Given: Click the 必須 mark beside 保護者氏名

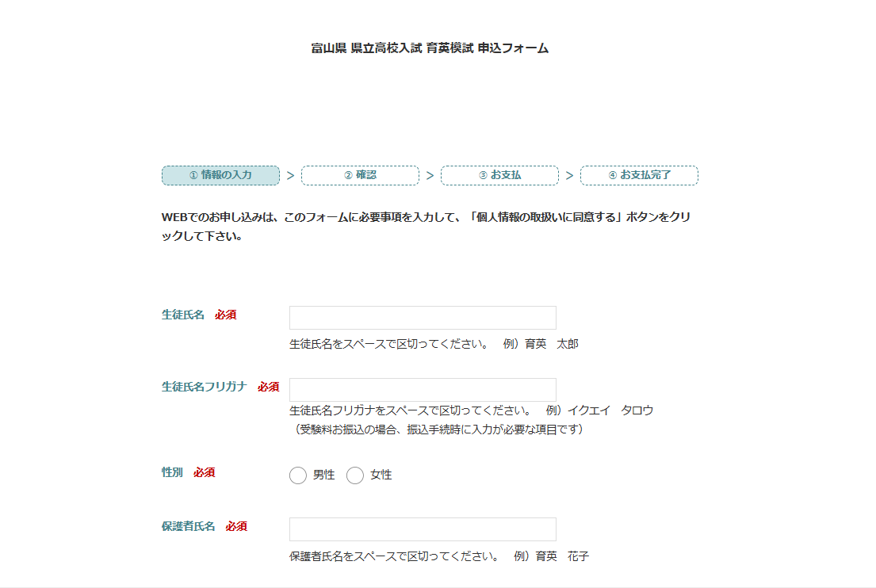Looking at the screenshot, I should pyautogui.click(x=236, y=526).
